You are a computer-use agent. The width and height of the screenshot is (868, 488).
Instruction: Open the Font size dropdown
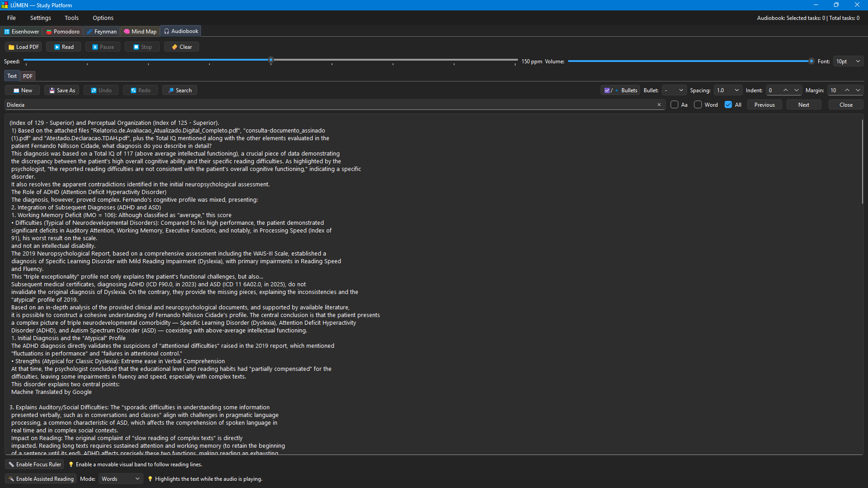point(848,62)
